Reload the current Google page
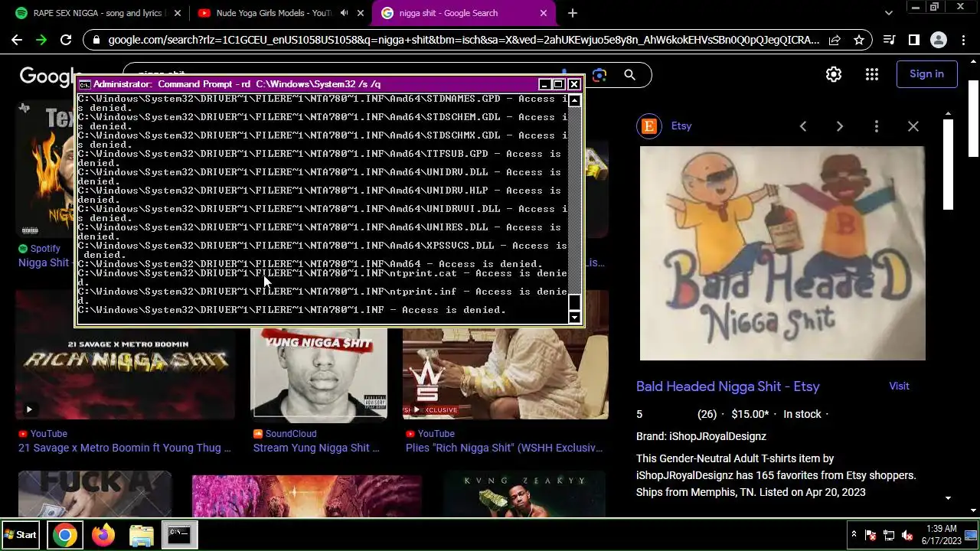 [66, 40]
